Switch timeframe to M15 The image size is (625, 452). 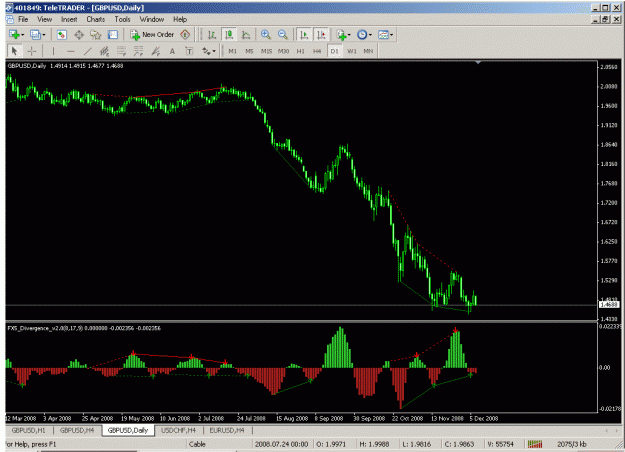(x=266, y=51)
